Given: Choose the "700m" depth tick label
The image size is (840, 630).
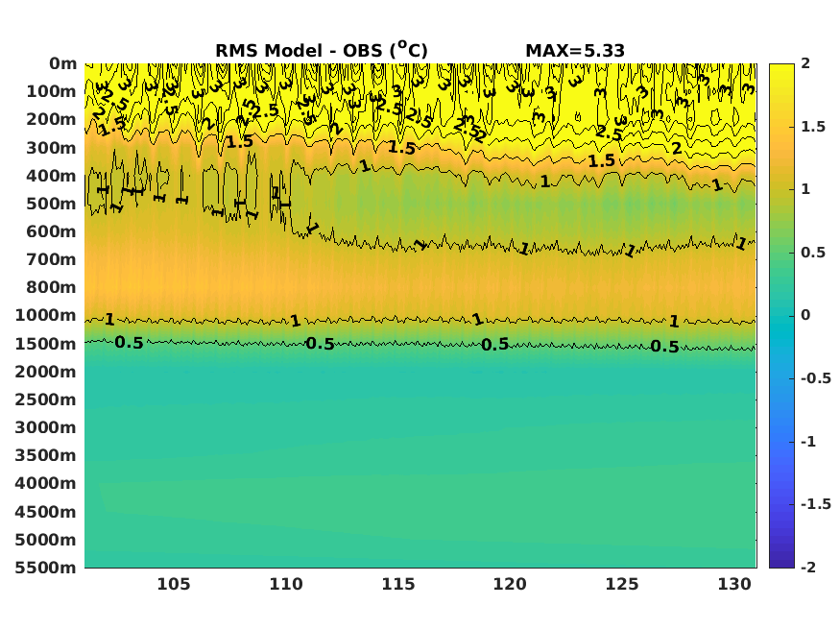Looking at the screenshot, I should [52, 259].
